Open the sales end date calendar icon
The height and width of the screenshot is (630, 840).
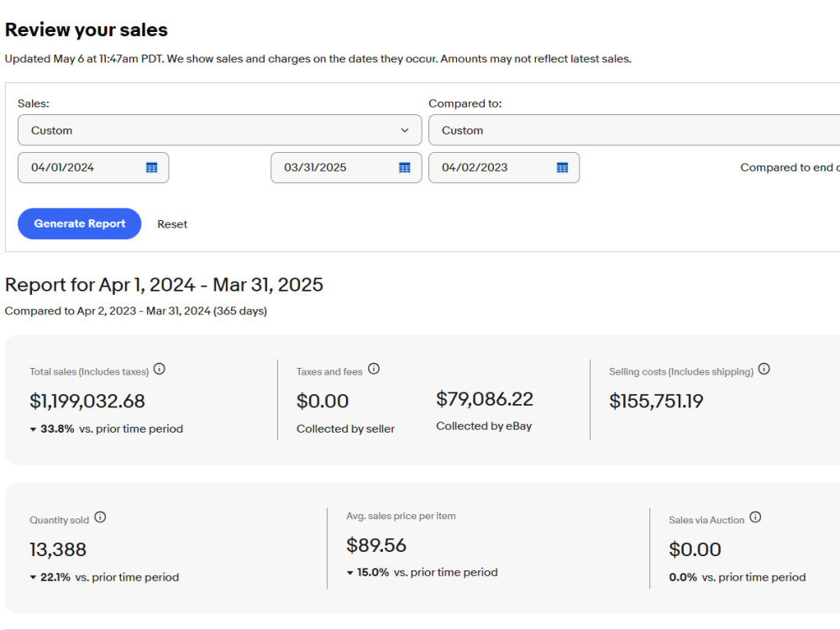405,168
